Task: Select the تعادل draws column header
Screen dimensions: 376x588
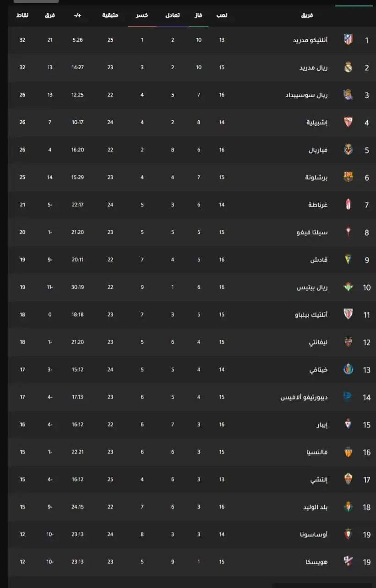Action: (172, 15)
